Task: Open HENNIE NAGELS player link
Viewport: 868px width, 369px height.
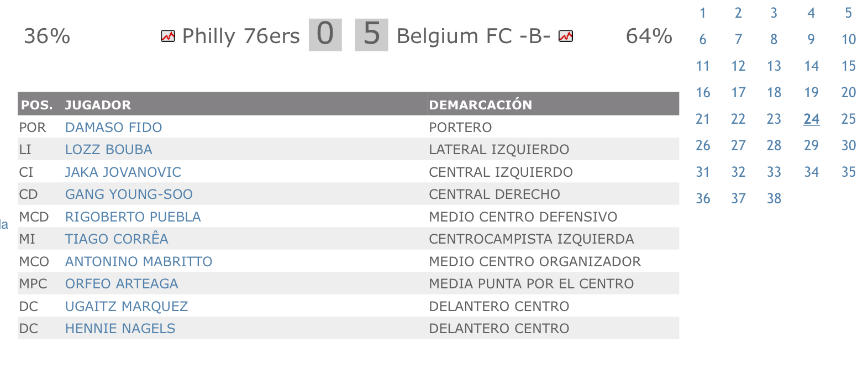Action: (x=120, y=329)
